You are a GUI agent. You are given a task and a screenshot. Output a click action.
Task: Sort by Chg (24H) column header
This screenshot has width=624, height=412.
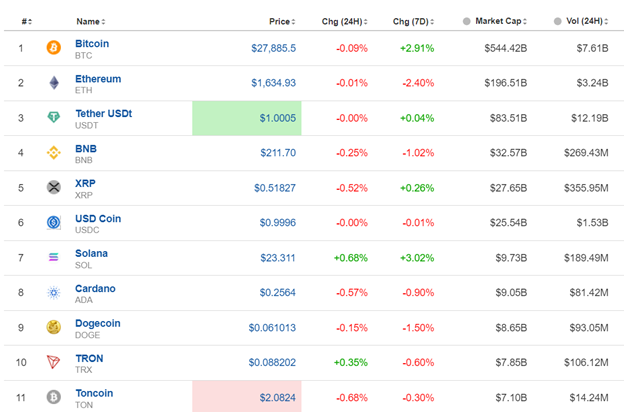pyautogui.click(x=344, y=21)
